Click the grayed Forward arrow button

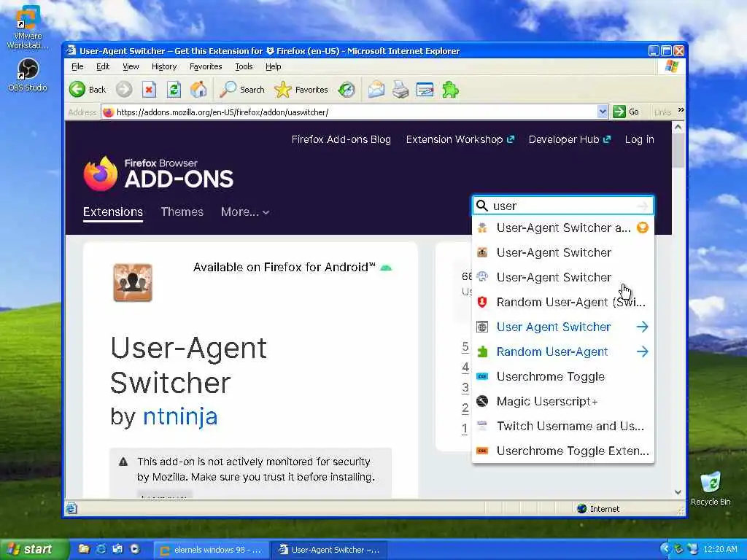124,90
